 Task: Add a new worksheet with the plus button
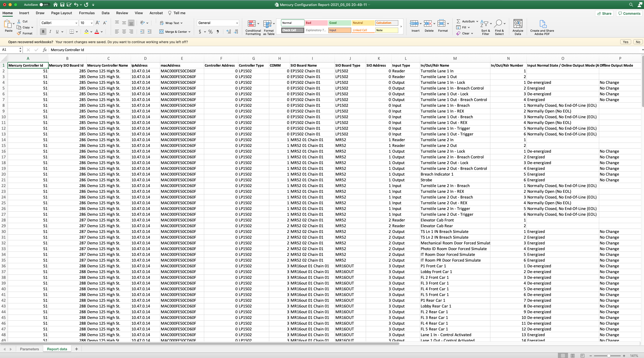(x=77, y=349)
